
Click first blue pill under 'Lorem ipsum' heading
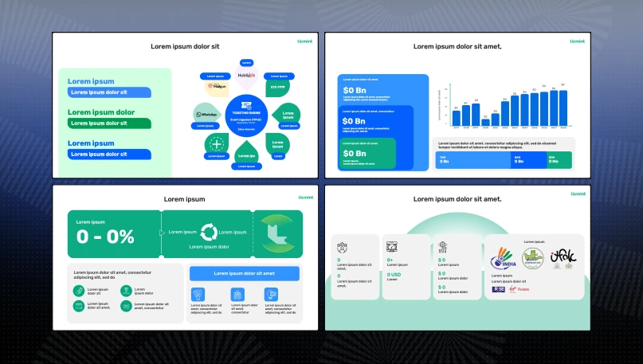point(109,92)
